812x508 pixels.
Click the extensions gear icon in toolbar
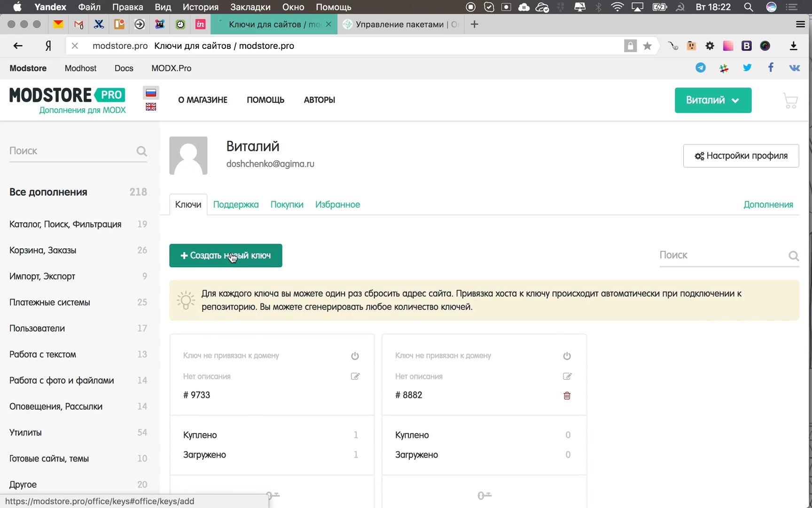coord(710,46)
